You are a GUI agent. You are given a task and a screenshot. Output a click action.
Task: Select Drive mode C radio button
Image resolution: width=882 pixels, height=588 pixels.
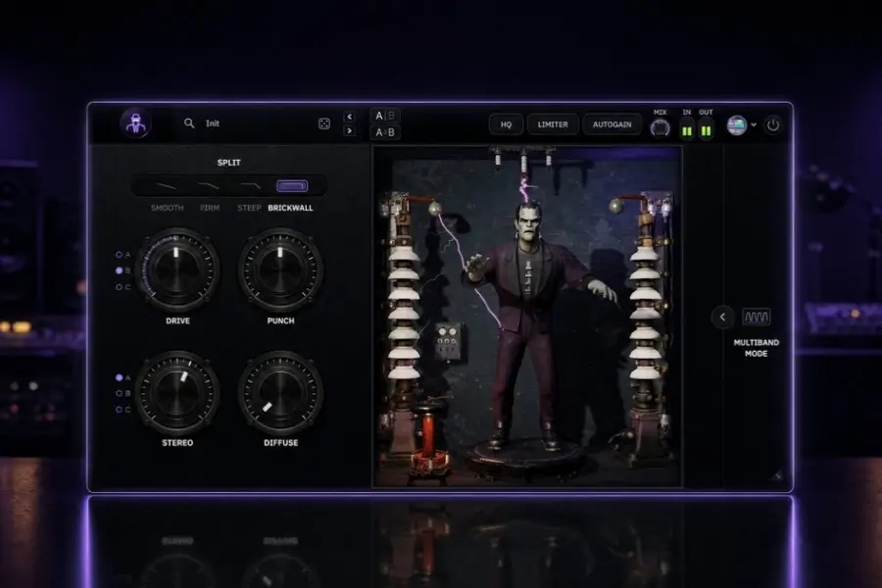tap(120, 287)
